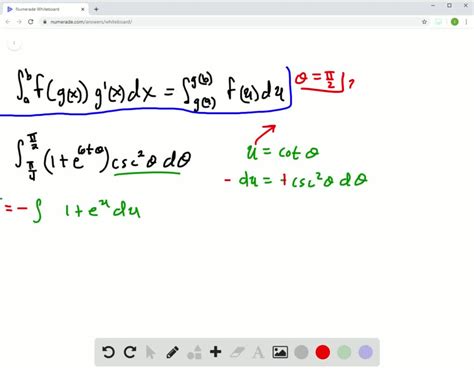Select the pointer selection tool

[151, 352]
